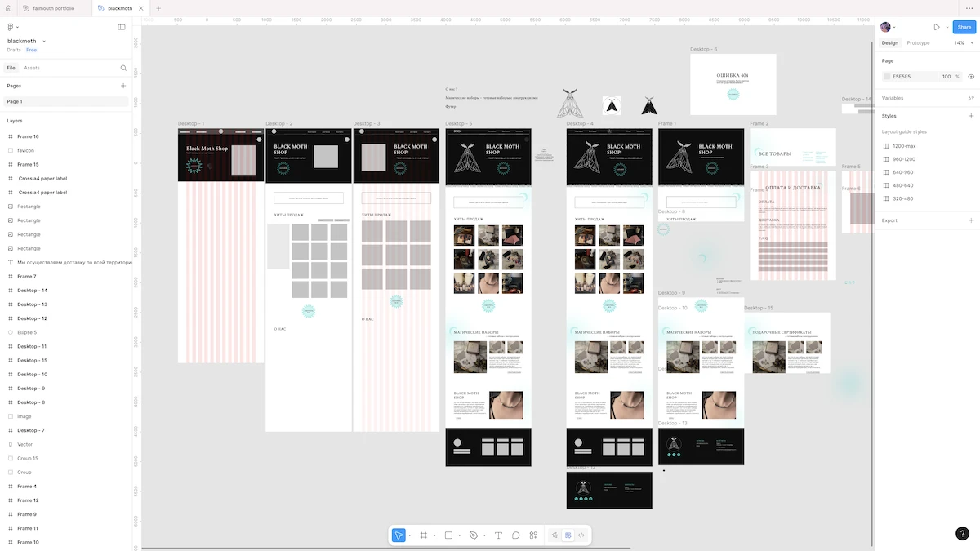Open present options dropdown arrow
Viewport: 980px width, 551px height.
click(x=947, y=27)
